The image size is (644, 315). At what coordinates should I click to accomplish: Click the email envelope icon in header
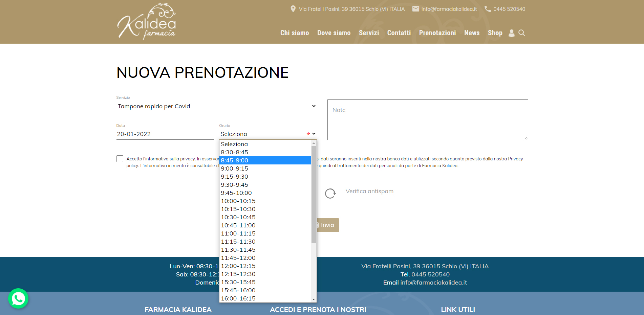coord(415,9)
